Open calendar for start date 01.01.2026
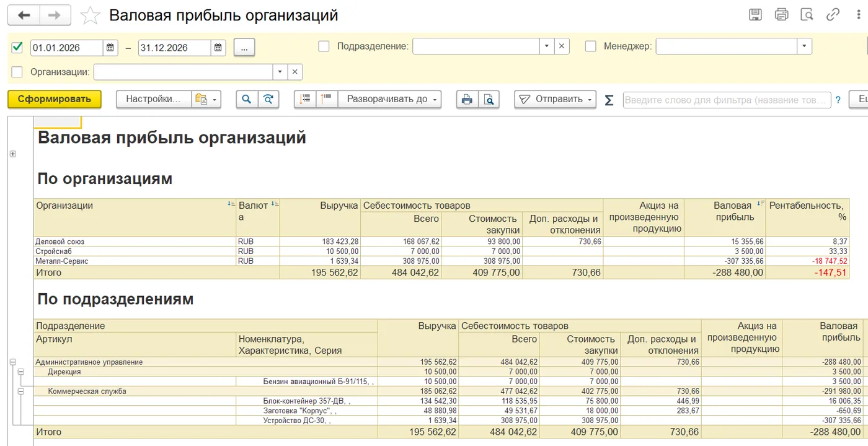This screenshot has height=446, width=868. 110,48
